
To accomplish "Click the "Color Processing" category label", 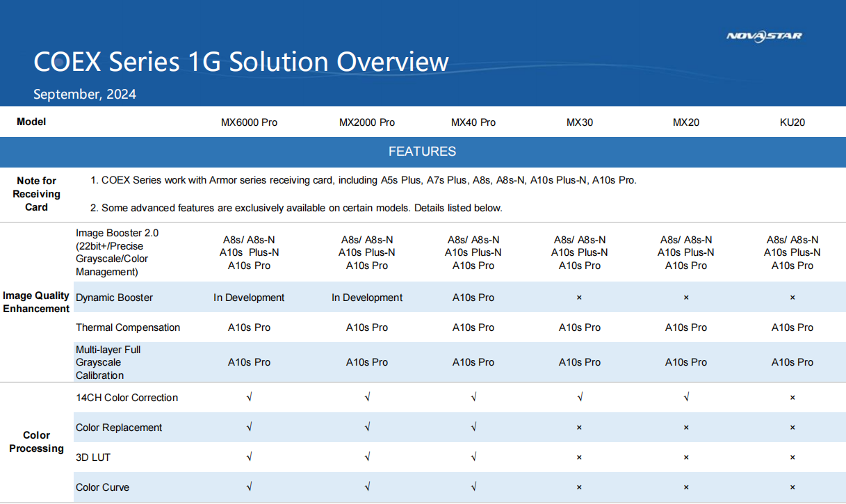I will coord(36,441).
